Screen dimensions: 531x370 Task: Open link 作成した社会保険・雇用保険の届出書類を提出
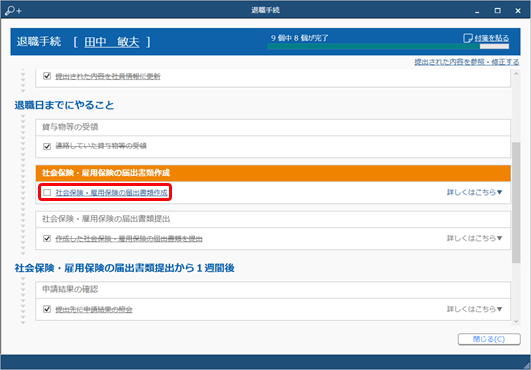pyautogui.click(x=129, y=239)
